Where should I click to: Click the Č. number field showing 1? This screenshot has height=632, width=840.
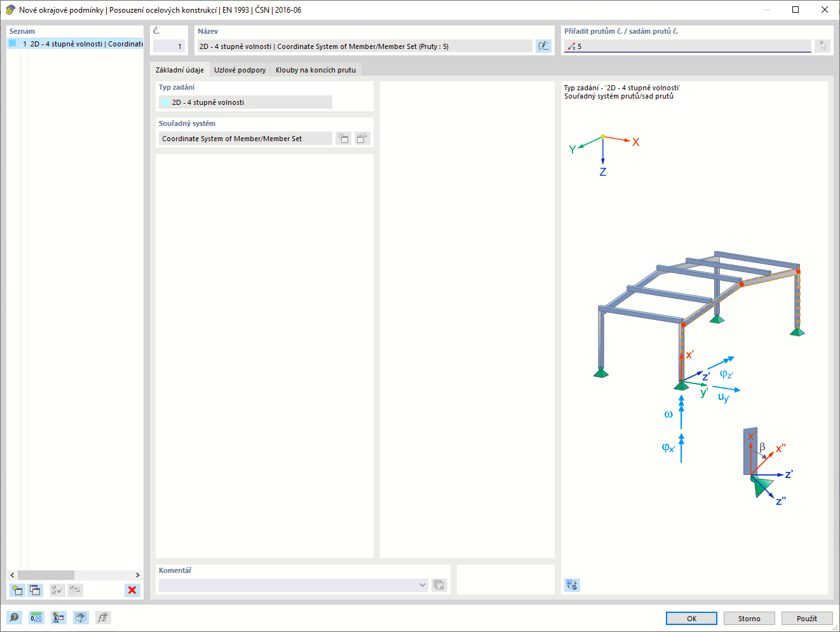pyautogui.click(x=169, y=46)
